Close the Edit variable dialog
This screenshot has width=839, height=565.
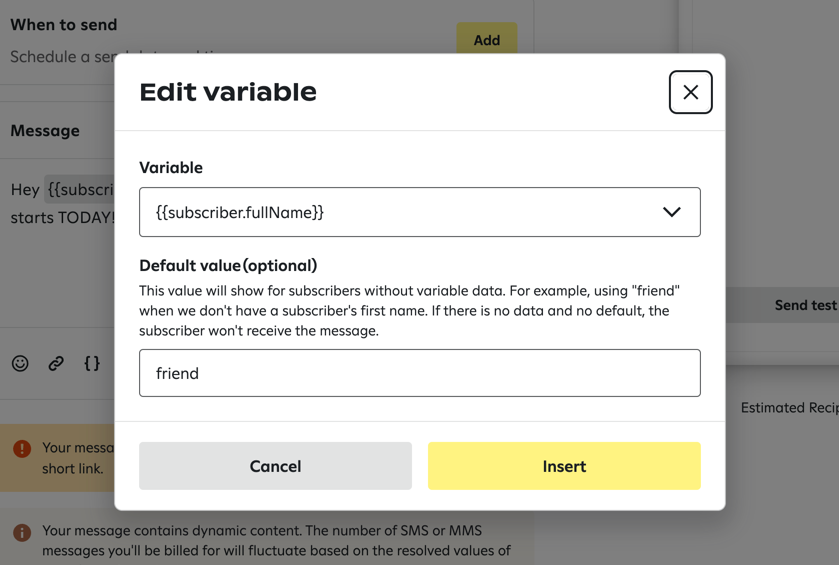tap(690, 92)
